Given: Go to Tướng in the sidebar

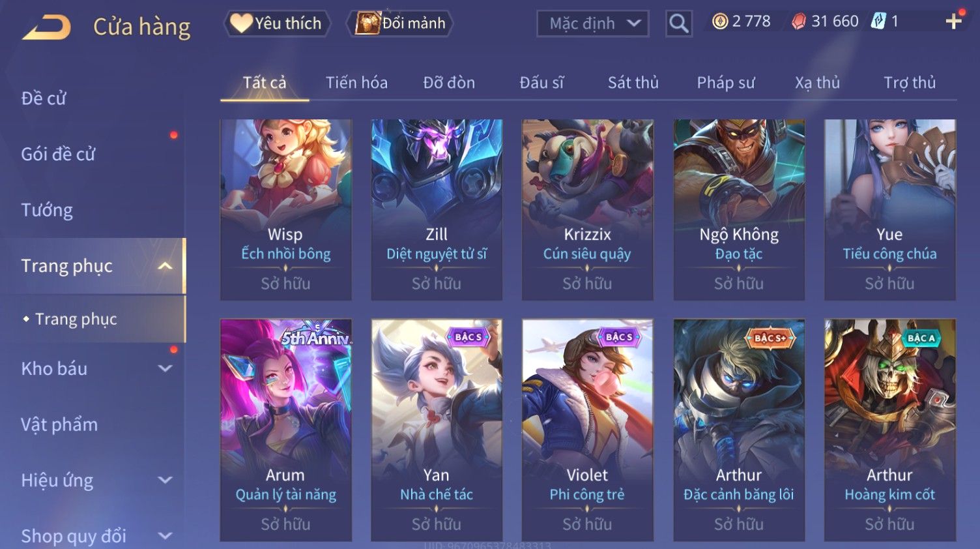Looking at the screenshot, I should click(x=47, y=210).
